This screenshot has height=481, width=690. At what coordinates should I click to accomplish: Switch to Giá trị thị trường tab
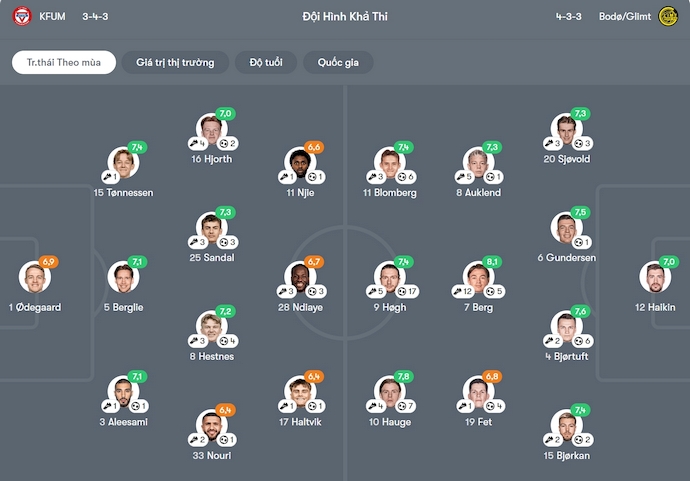coord(175,62)
